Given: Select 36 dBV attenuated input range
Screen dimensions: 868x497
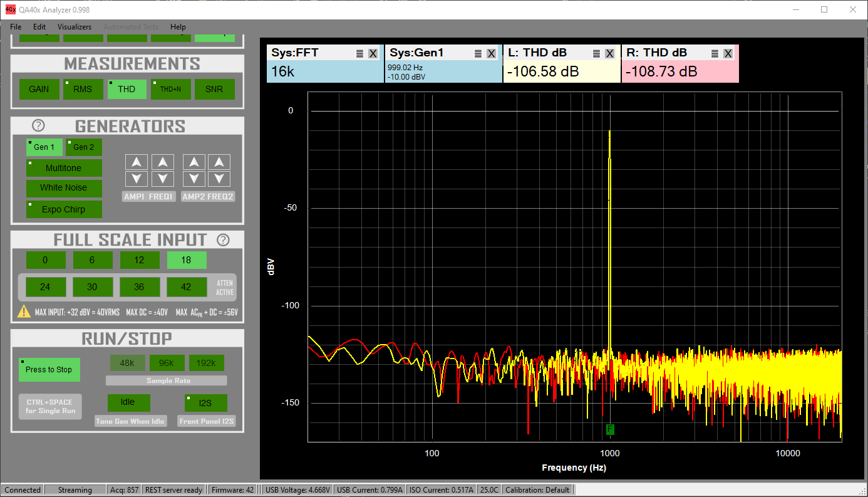Looking at the screenshot, I should pos(139,287).
